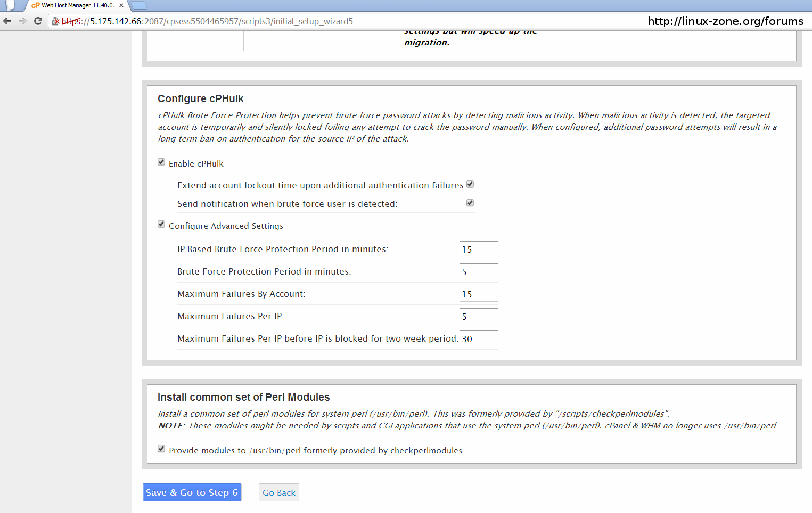Click the Go Back button

278,493
